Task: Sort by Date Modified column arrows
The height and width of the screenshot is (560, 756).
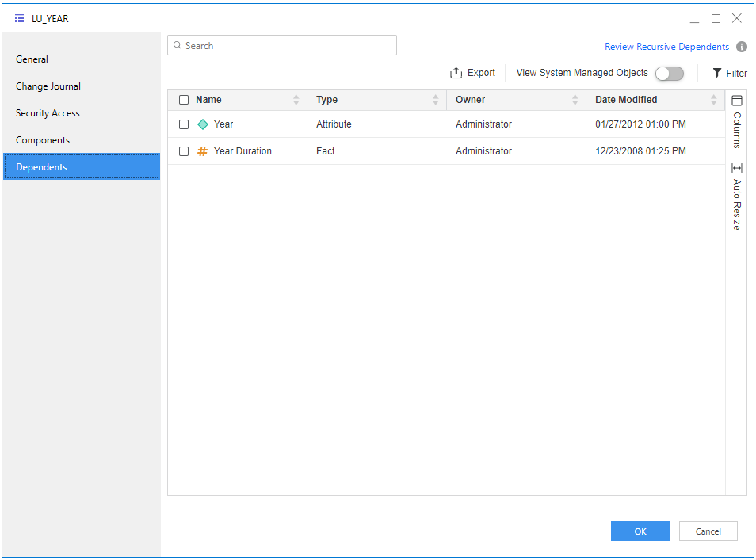Action: pyautogui.click(x=713, y=100)
